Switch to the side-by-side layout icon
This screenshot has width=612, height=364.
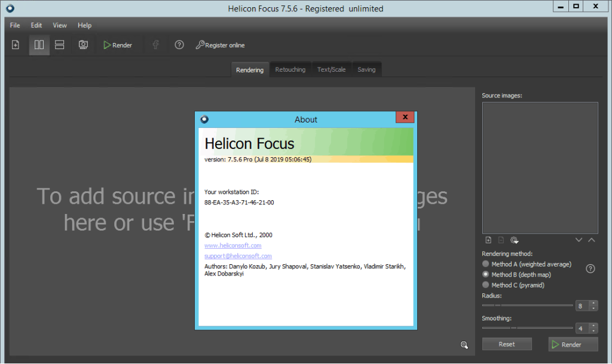39,45
